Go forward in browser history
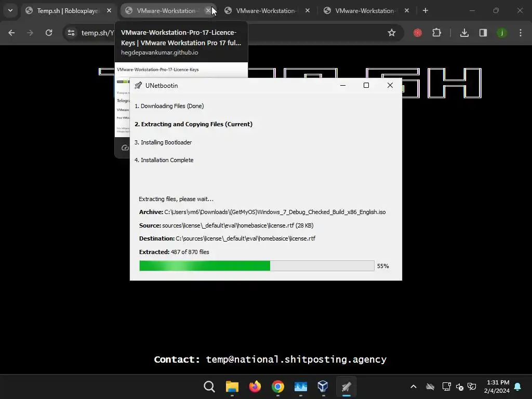Viewport: 532px width, 399px height. tap(30, 33)
